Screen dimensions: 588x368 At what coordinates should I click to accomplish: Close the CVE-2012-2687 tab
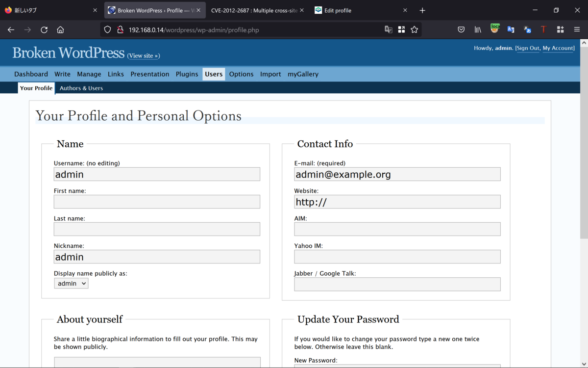point(302,10)
